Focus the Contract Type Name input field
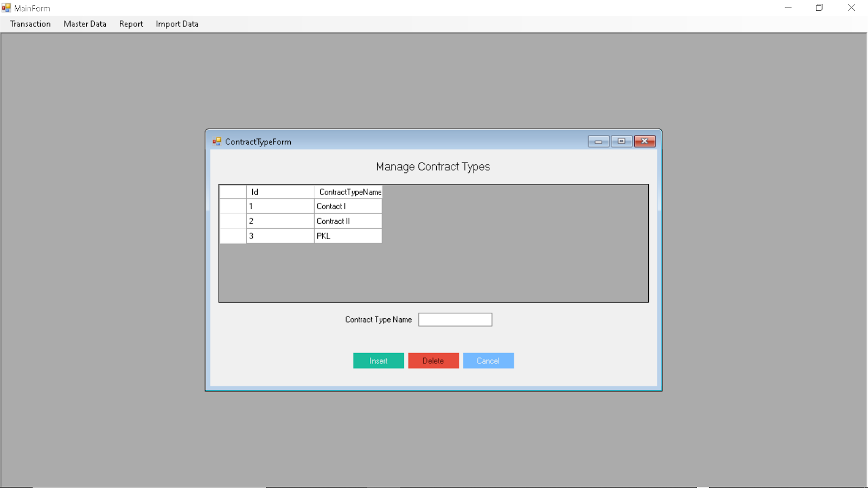The width and height of the screenshot is (868, 488). (x=455, y=319)
